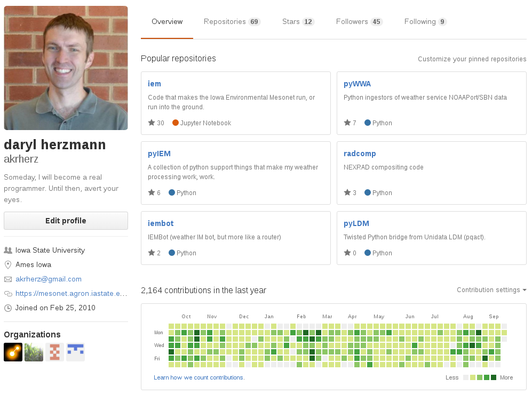532x395 pixels.
Task: Click Learn how we count contributions
Action: pyautogui.click(x=199, y=377)
